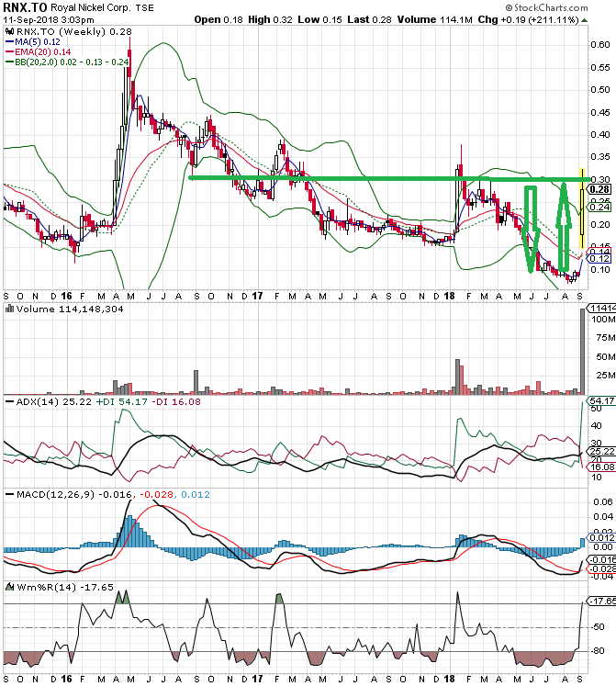Click the Open 0.18 value
Image resolution: width=616 pixels, height=686 pixels.
pyautogui.click(x=218, y=19)
